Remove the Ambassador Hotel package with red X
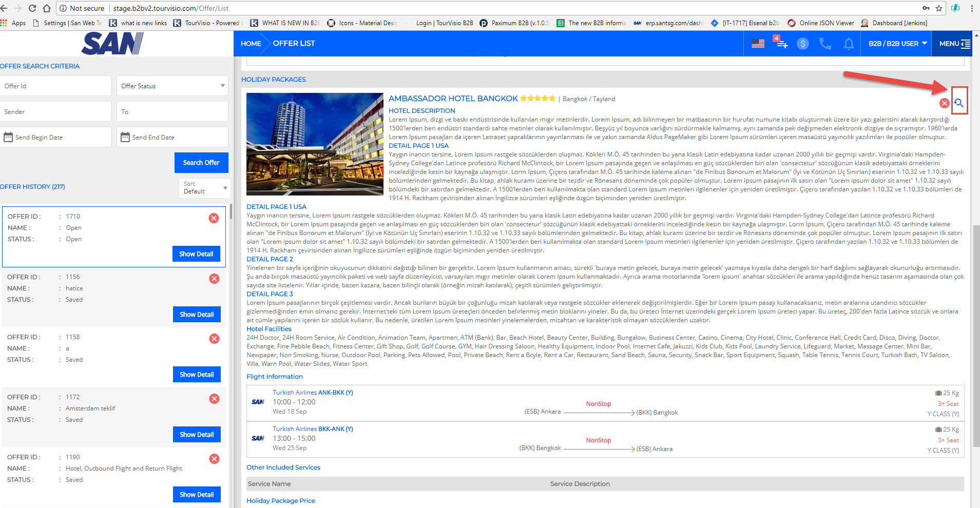 tap(944, 103)
